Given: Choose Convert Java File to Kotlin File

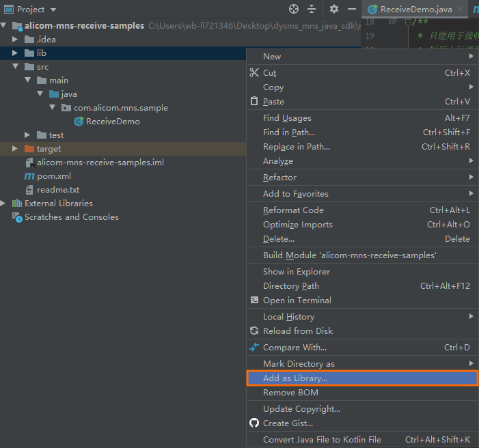Looking at the screenshot, I should click(x=362, y=439).
